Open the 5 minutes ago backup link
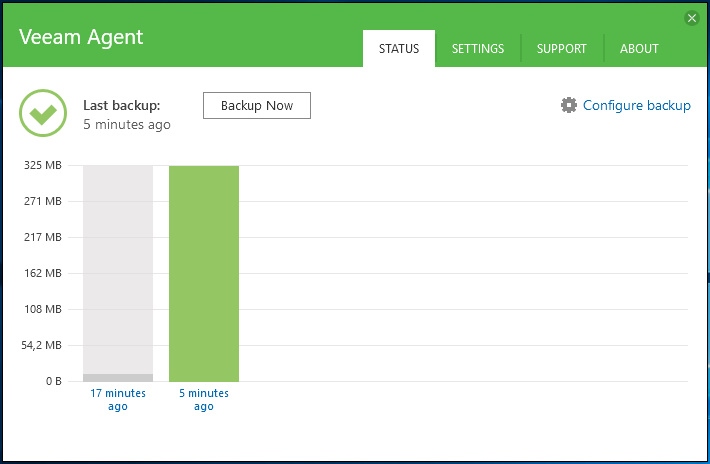 click(x=204, y=399)
